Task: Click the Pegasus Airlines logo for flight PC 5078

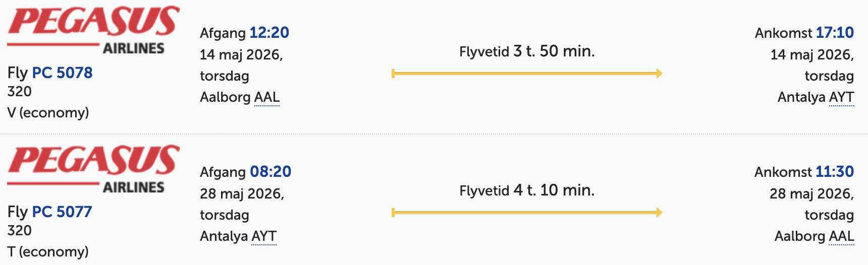Action: (93, 30)
